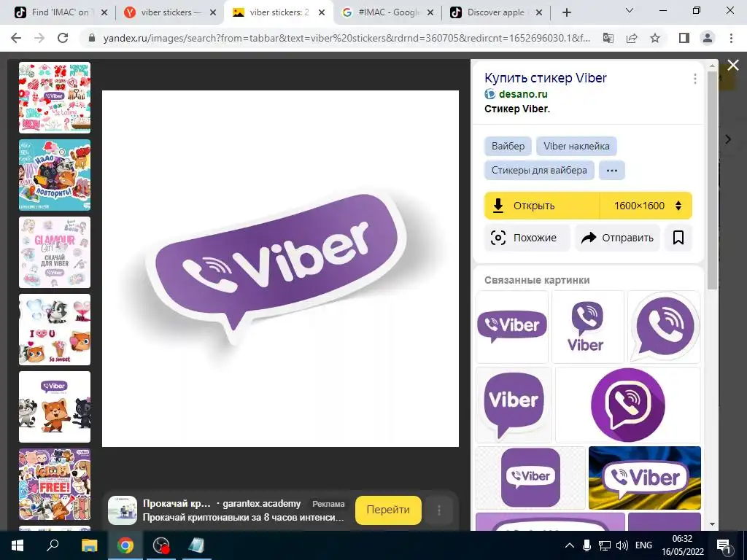Screen dimensions: 747x560
Task: Click the scrollbar down arrow in the side panel
Action: point(712,524)
